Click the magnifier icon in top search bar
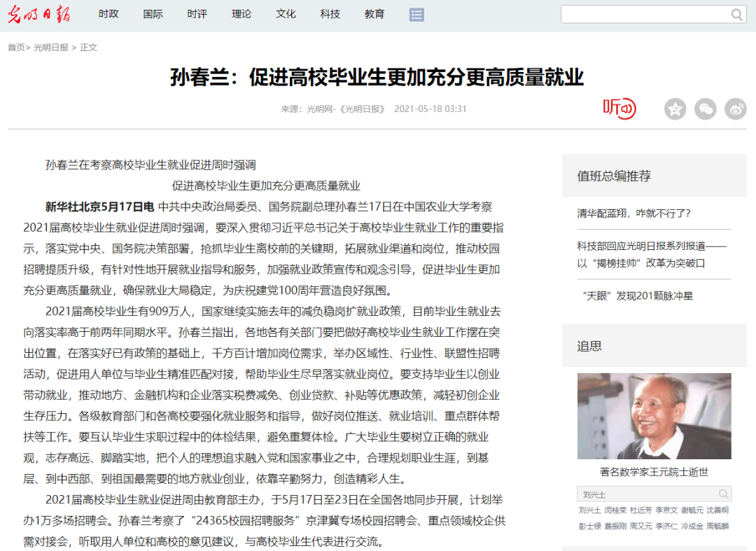Screen dimensions: 756x551 point(737,15)
